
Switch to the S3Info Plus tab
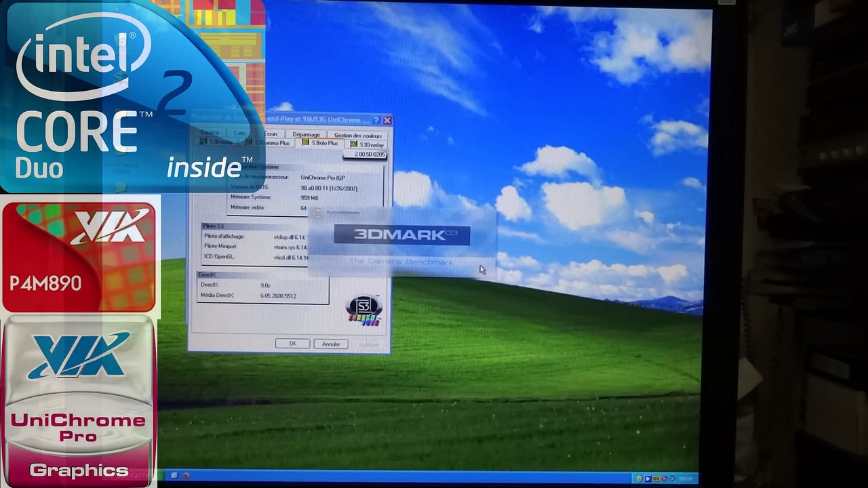[320, 144]
